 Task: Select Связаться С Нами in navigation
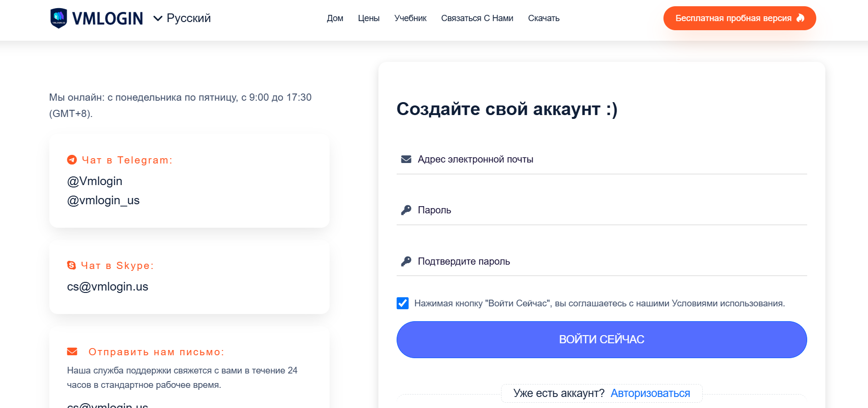(477, 18)
